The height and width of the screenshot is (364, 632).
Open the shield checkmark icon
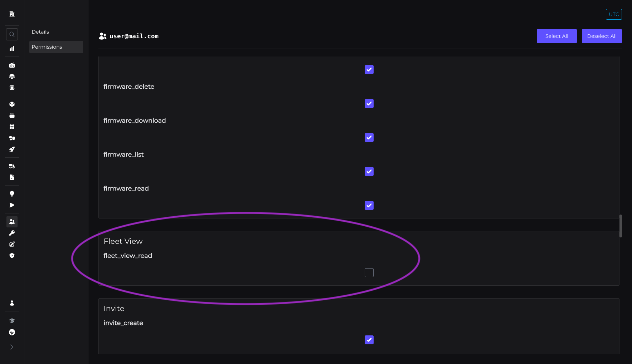coord(12,256)
